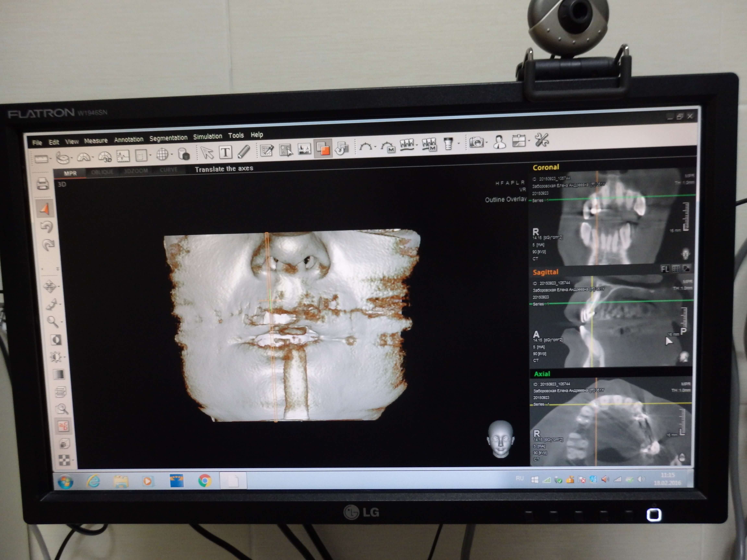
Task: Toggle the orange triangle tool in sidebar
Action: coord(45,209)
